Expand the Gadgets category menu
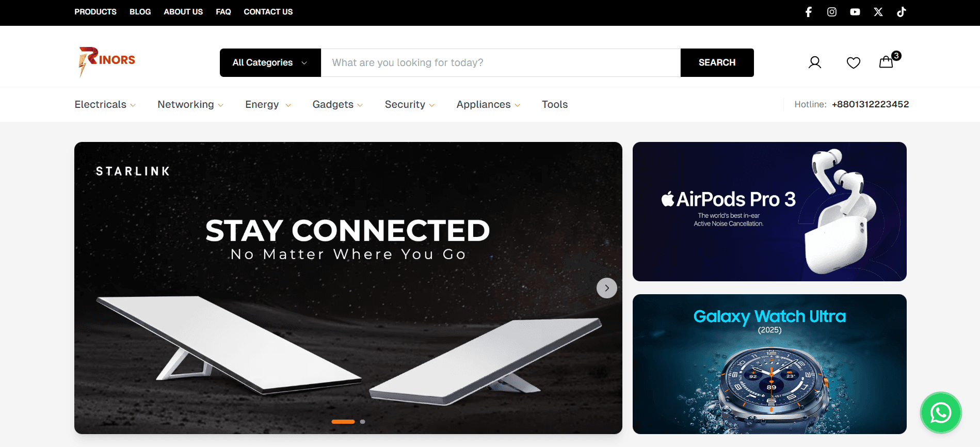The width and height of the screenshot is (980, 447). [338, 104]
